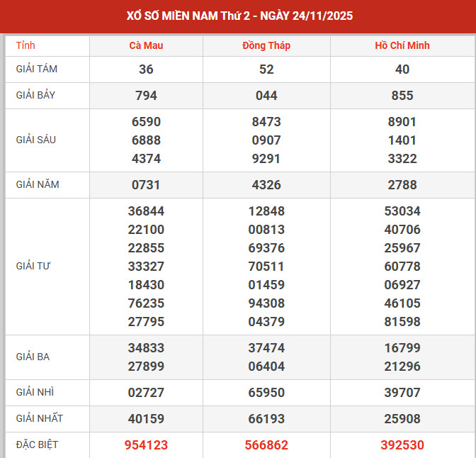Select the GIẢI TÁM row label
This screenshot has width=476, height=458.
point(37,69)
